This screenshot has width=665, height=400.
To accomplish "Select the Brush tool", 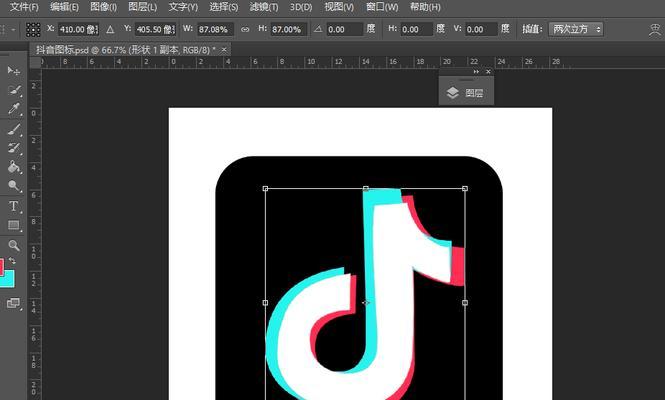I will tap(14, 129).
